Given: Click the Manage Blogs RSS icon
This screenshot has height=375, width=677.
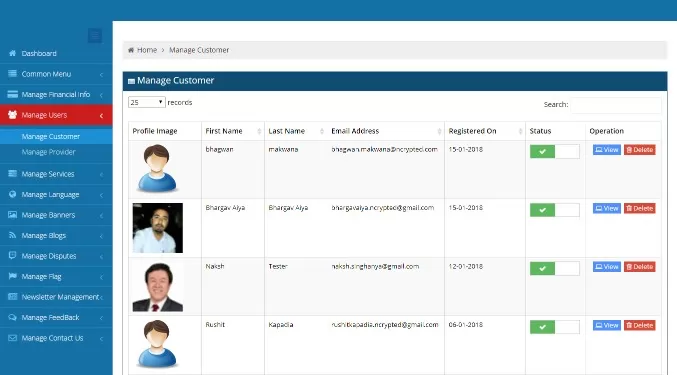Looking at the screenshot, I should coord(13,235).
